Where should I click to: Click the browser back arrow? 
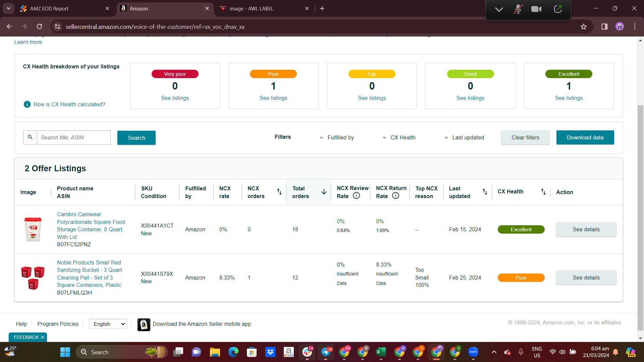click(9, 26)
